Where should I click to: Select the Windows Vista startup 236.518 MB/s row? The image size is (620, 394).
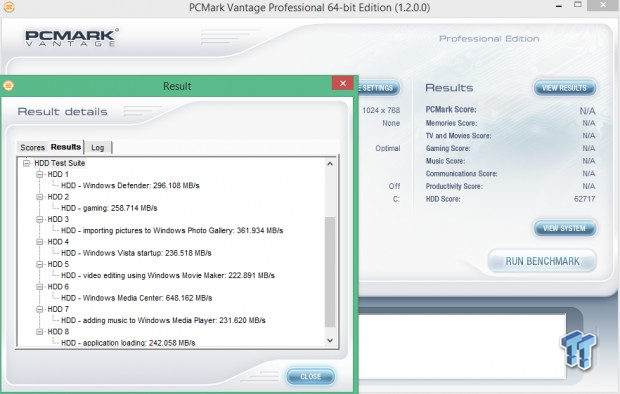click(x=136, y=253)
